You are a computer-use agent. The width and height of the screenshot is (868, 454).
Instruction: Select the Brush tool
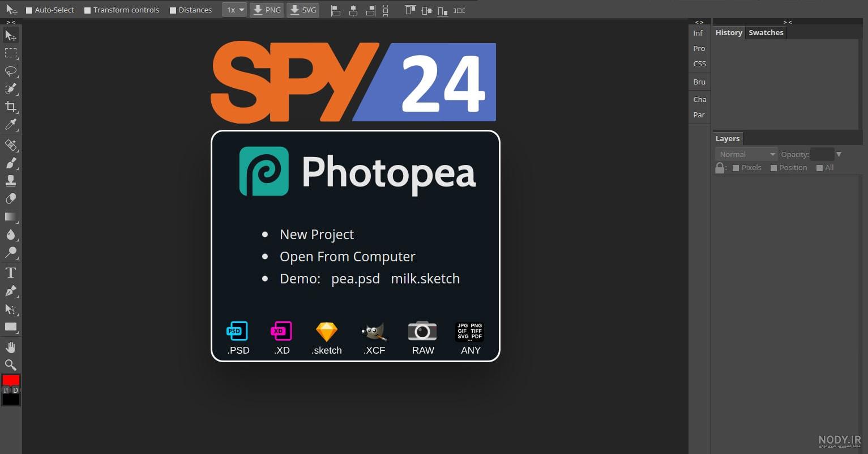click(x=11, y=163)
